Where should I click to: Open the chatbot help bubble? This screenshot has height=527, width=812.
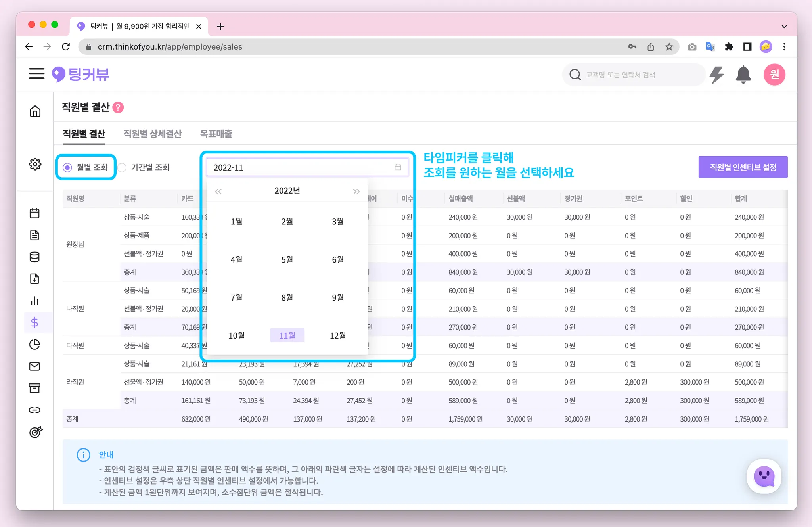[x=764, y=476]
